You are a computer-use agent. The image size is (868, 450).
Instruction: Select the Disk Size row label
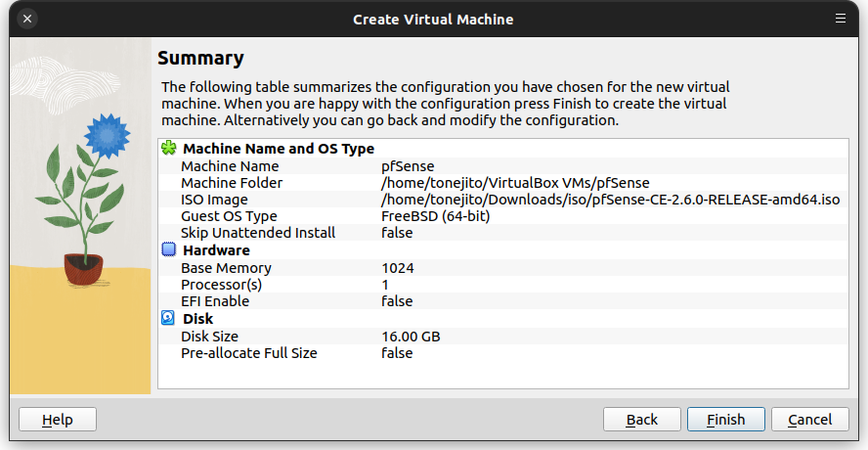210,337
